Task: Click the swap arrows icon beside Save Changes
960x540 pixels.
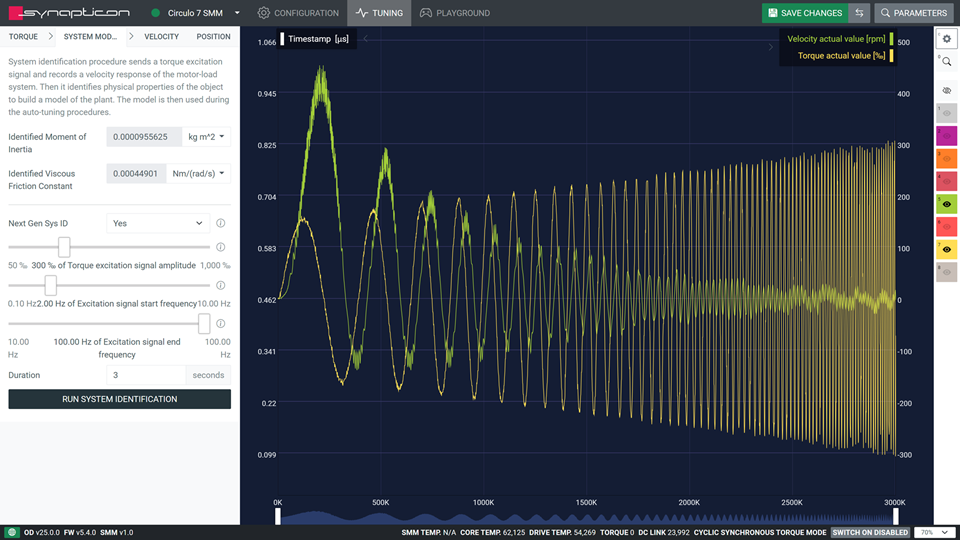Action: coord(859,13)
